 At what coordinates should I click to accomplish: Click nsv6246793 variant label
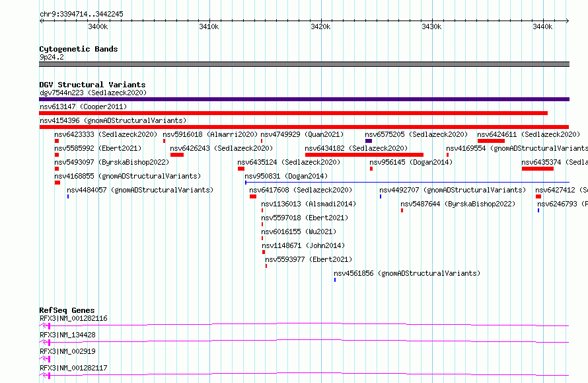562,204
